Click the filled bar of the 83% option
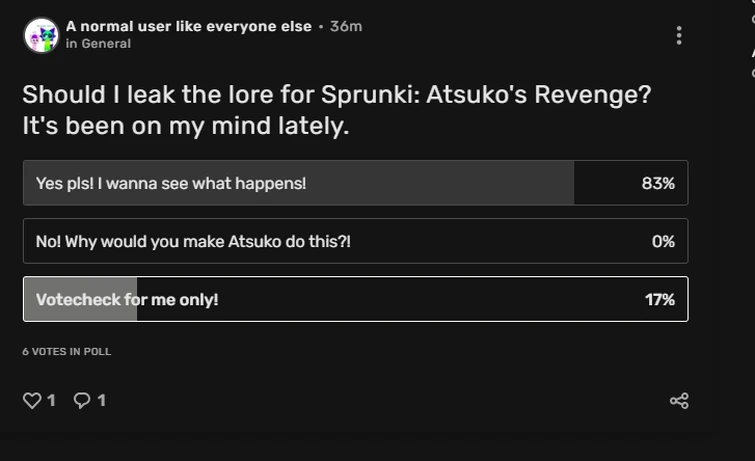The width and height of the screenshot is (755, 461). (x=450, y=183)
